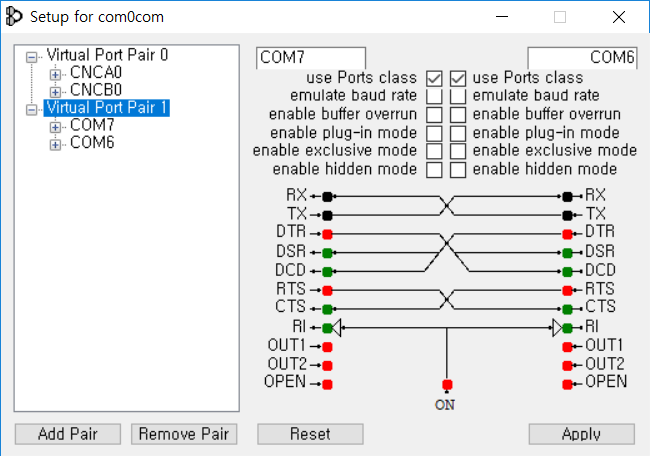The width and height of the screenshot is (650, 456).
Task: Click the Add Pair button
Action: coord(68,434)
